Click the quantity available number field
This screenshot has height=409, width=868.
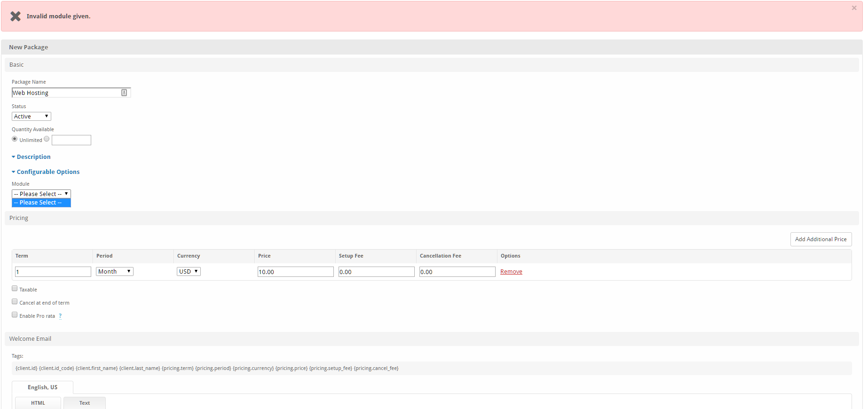pos(71,140)
